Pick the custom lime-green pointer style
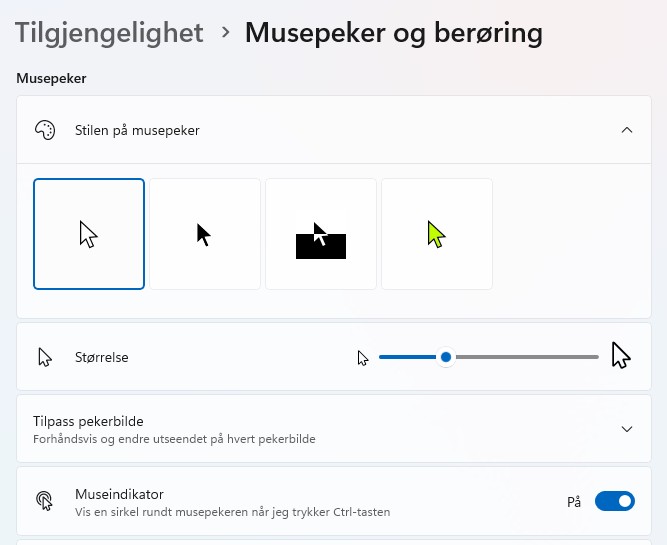Viewport: 667px width, 545px height. pyautogui.click(x=437, y=234)
